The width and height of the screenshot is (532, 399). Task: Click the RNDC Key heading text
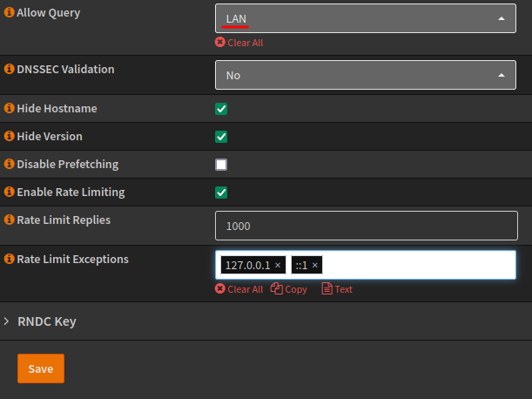[47, 321]
